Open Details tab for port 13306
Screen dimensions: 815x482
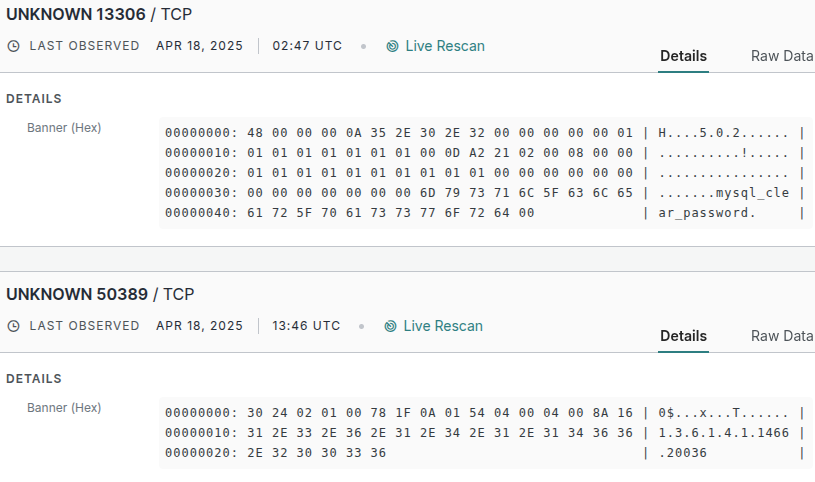click(x=683, y=56)
